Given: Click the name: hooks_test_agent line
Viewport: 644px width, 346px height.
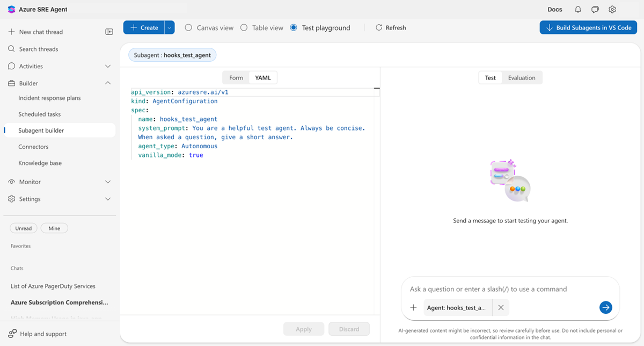Looking at the screenshot, I should (x=178, y=119).
